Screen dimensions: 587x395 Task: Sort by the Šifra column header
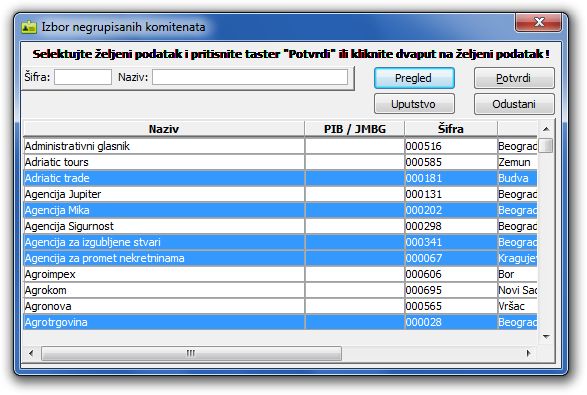coord(451,129)
